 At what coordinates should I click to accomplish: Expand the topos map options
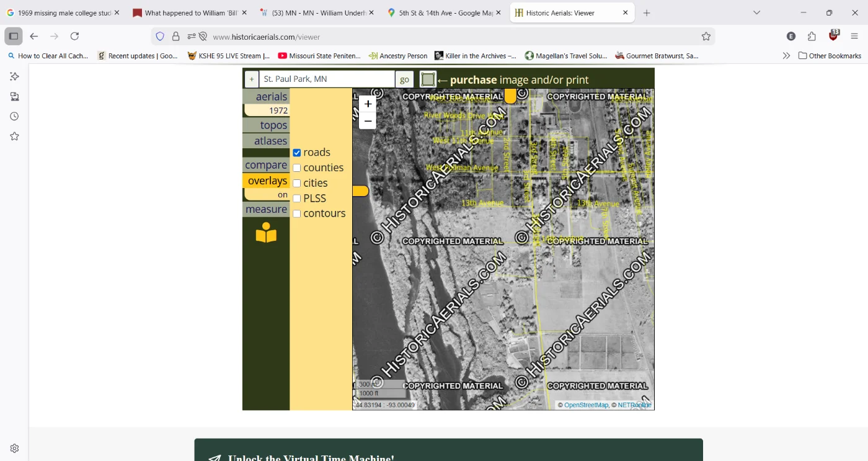tap(267, 125)
